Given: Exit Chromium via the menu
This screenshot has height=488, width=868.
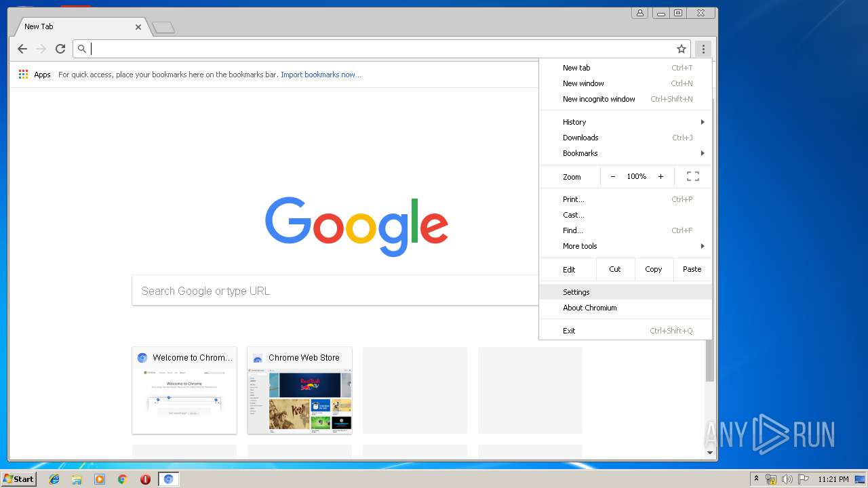Looking at the screenshot, I should coord(626,331).
